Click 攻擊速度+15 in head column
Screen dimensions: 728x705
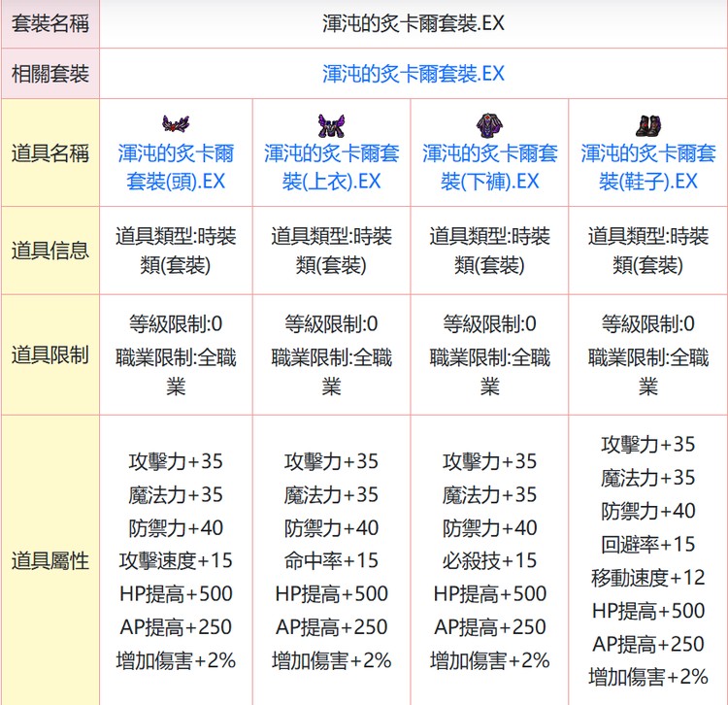pos(176,560)
